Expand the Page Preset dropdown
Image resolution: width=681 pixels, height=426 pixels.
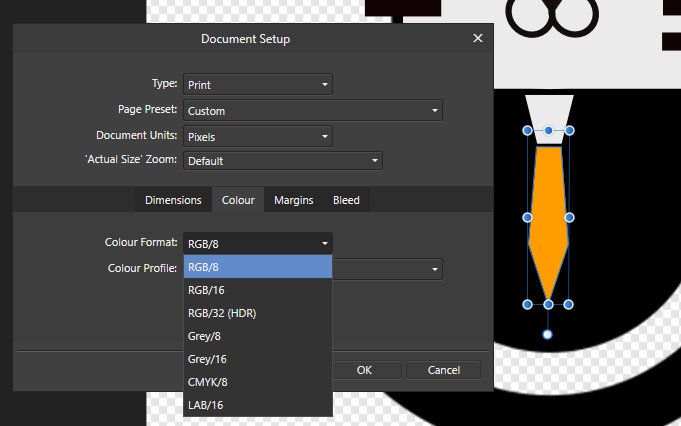[x=313, y=110]
